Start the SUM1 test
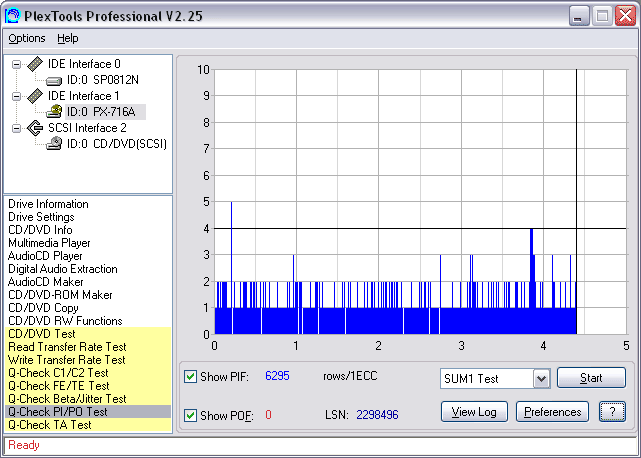641x458 pixels. click(x=591, y=378)
